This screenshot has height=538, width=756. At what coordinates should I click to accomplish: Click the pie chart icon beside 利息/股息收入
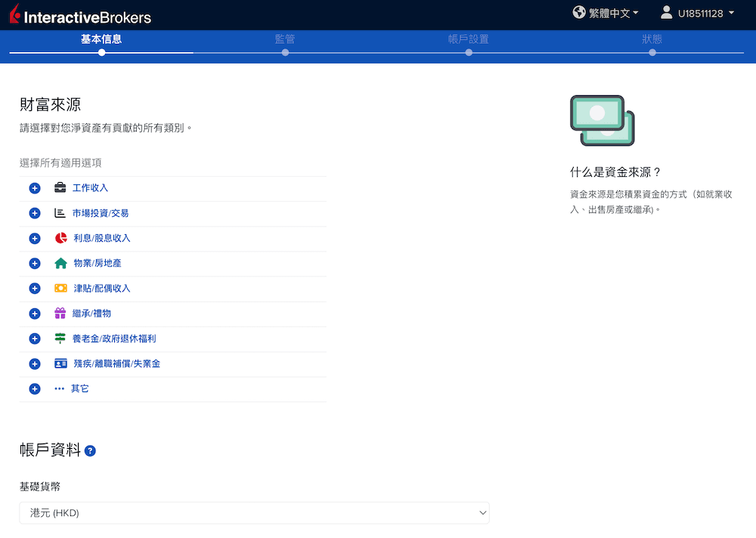tap(59, 238)
